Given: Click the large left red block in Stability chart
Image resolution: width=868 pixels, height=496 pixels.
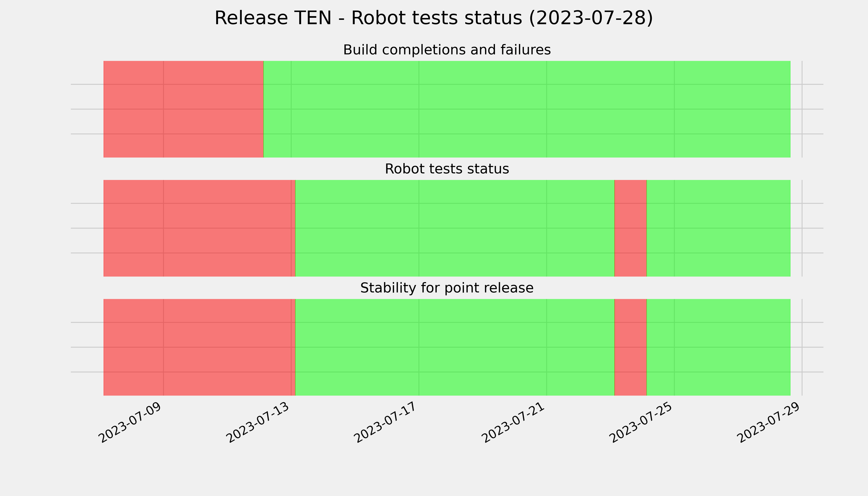Looking at the screenshot, I should pos(199,347).
